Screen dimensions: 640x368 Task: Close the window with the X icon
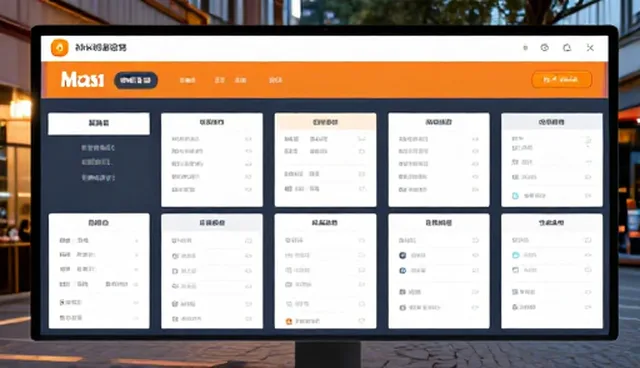590,48
